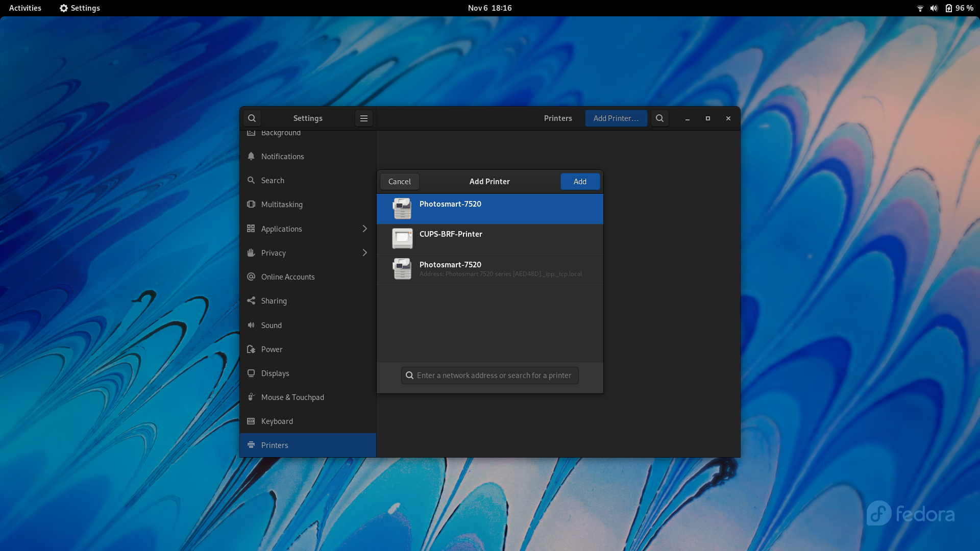The height and width of the screenshot is (551, 980).
Task: Click the printer icon of Photosmart-7520 with address
Action: coord(402,269)
